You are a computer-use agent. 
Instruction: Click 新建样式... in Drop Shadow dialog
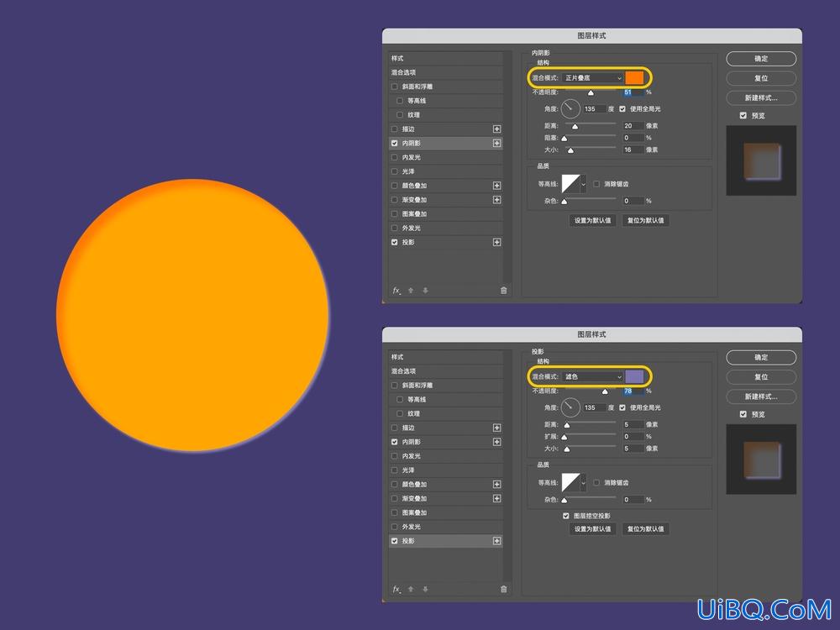[x=761, y=397]
